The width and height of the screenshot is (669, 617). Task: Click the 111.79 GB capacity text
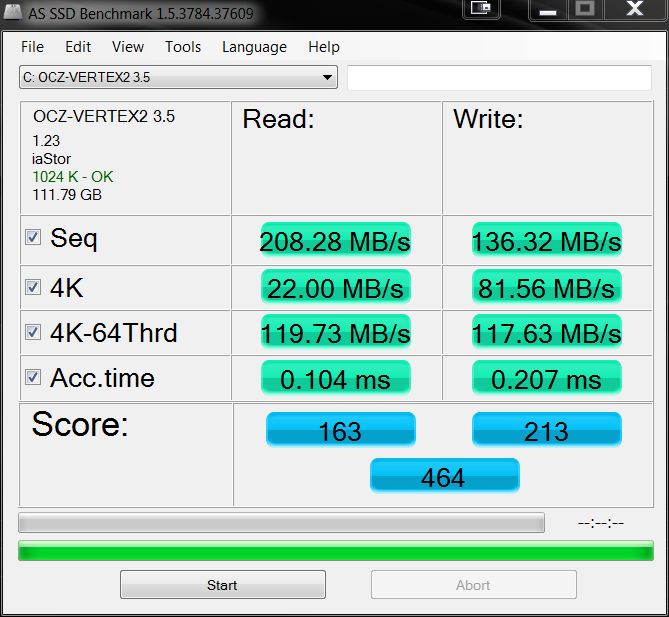point(67,195)
